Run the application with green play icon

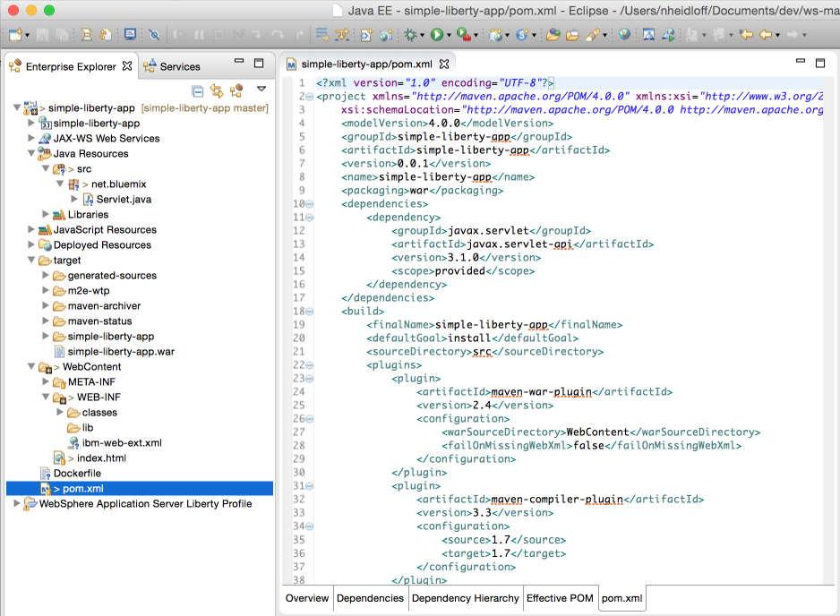coord(437,35)
